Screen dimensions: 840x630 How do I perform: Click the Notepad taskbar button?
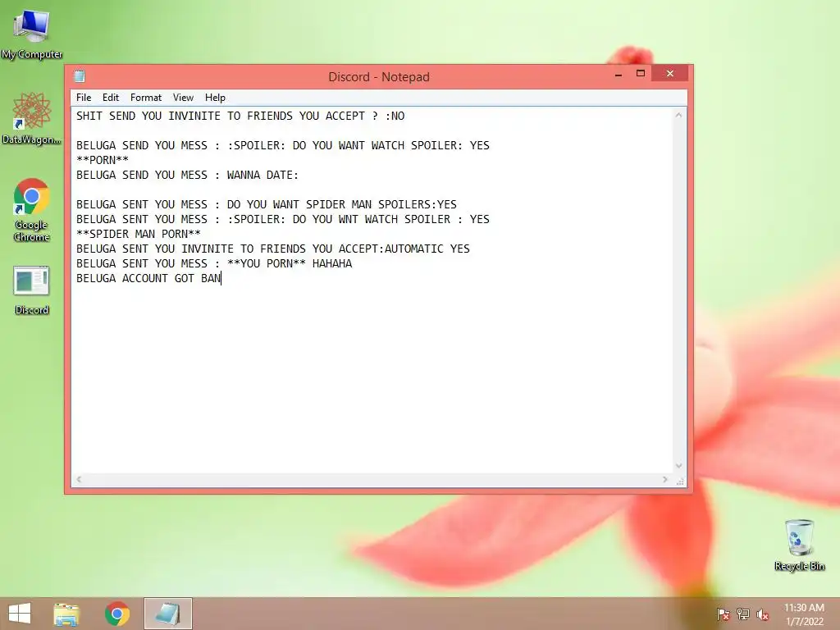point(167,614)
